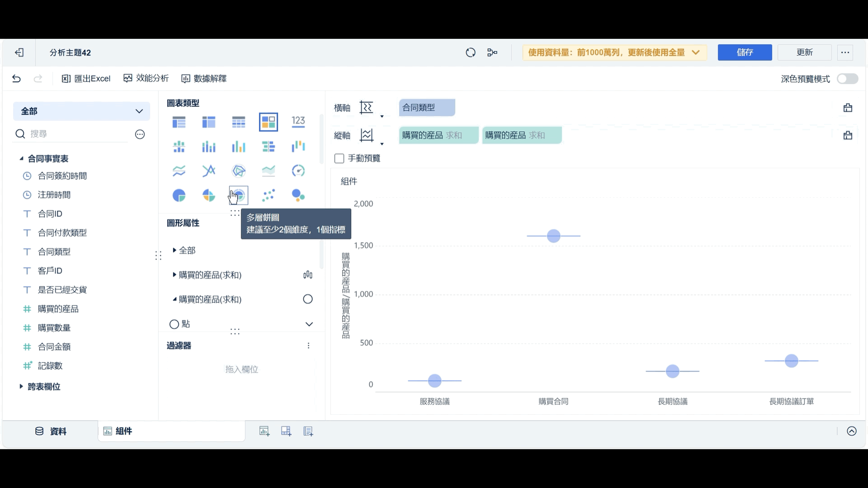Select the contrast bar chart type
Viewport: 868px width, 488px height.
(x=268, y=147)
